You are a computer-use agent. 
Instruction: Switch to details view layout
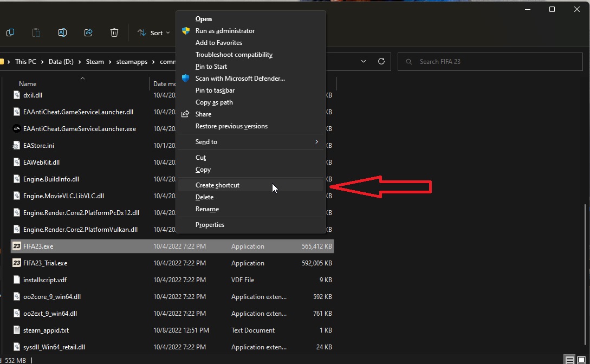[x=569, y=360]
